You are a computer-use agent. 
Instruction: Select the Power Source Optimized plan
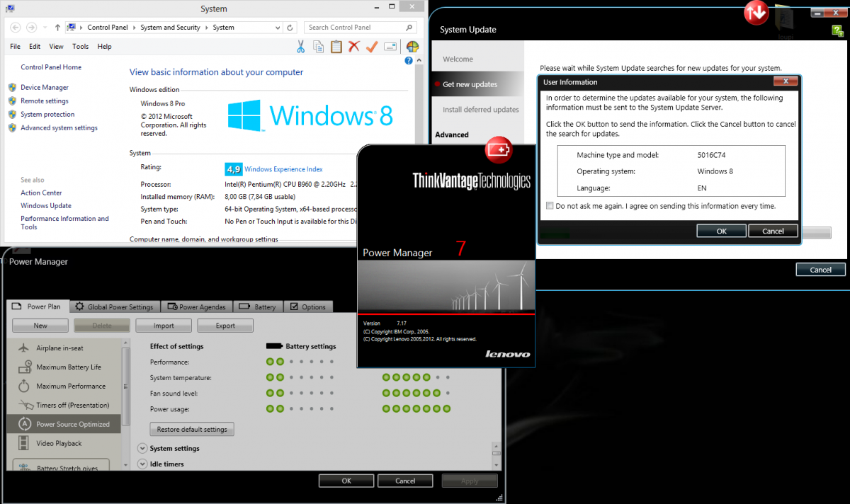point(64,424)
